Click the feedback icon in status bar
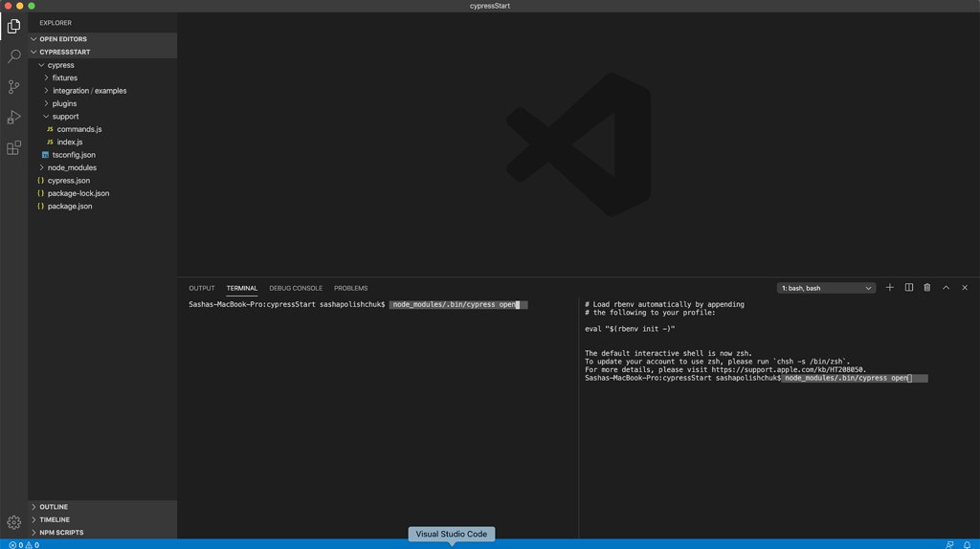This screenshot has width=980, height=549. tap(949, 544)
